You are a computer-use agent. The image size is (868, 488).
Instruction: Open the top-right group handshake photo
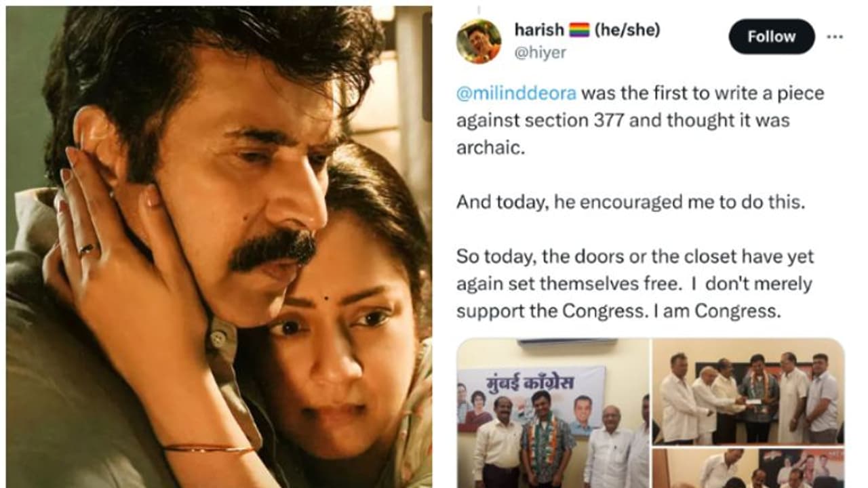pos(749,392)
